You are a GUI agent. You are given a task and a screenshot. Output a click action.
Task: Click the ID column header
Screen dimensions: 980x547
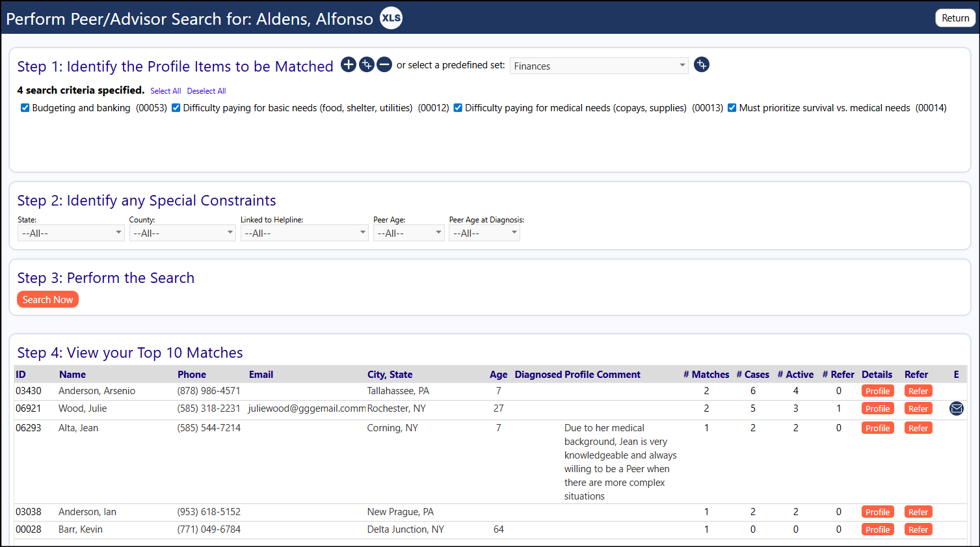click(x=21, y=374)
